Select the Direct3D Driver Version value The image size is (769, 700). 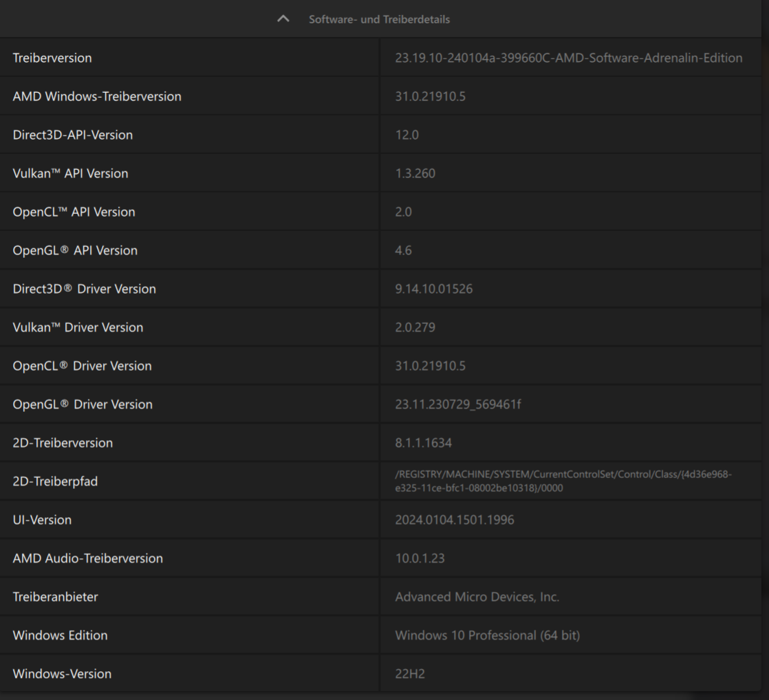coord(433,289)
